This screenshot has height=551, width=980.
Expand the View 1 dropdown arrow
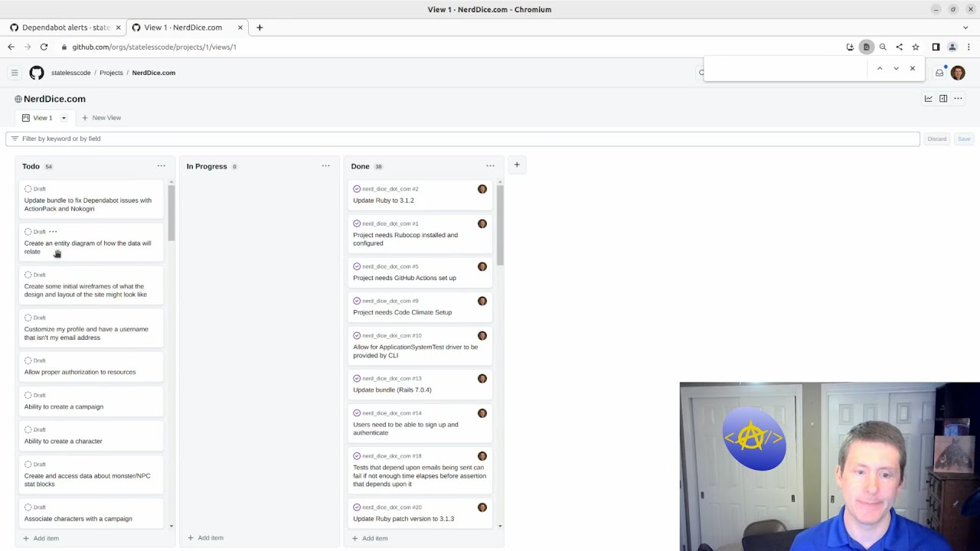pyautogui.click(x=64, y=118)
